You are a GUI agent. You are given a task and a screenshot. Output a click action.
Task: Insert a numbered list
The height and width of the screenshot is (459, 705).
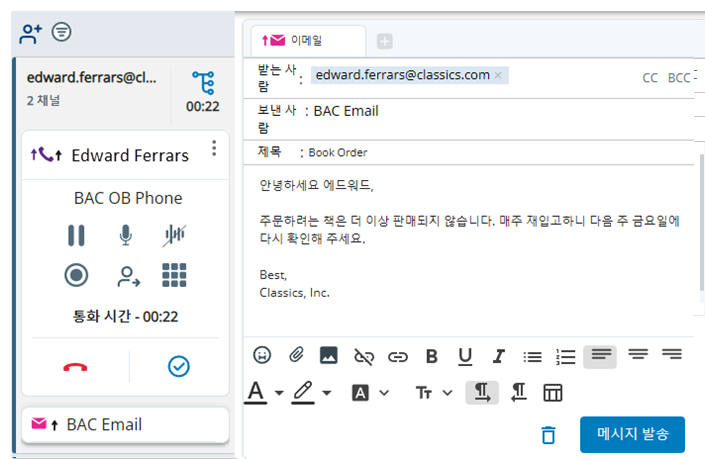click(x=566, y=357)
